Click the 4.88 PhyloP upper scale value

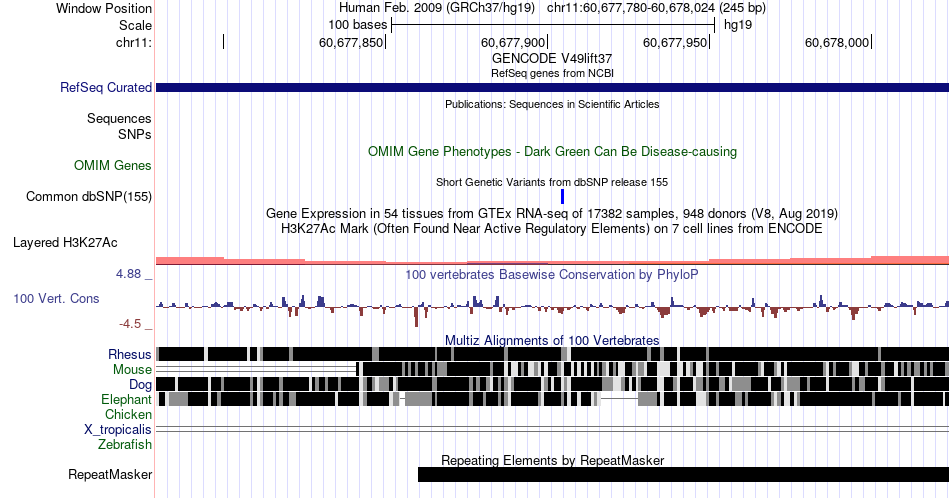128,274
